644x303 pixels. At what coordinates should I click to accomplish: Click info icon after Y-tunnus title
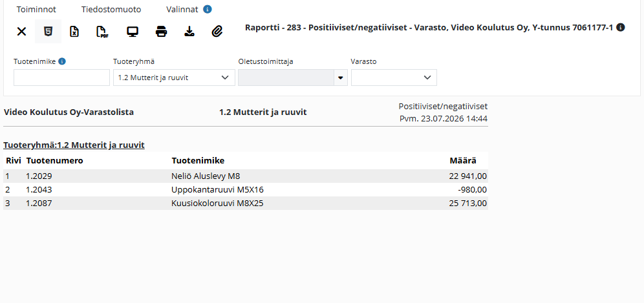point(621,28)
